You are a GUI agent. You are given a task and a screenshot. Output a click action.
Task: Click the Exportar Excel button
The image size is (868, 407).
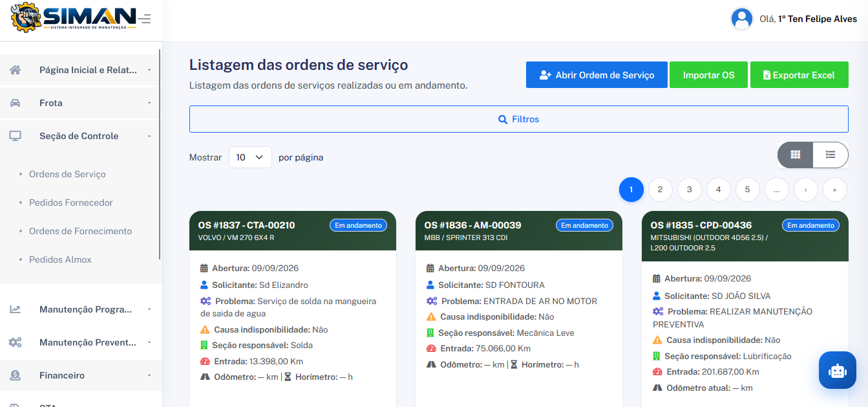click(x=799, y=75)
